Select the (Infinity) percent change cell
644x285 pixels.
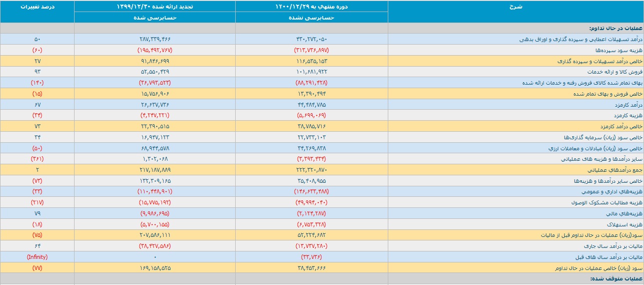click(38, 257)
